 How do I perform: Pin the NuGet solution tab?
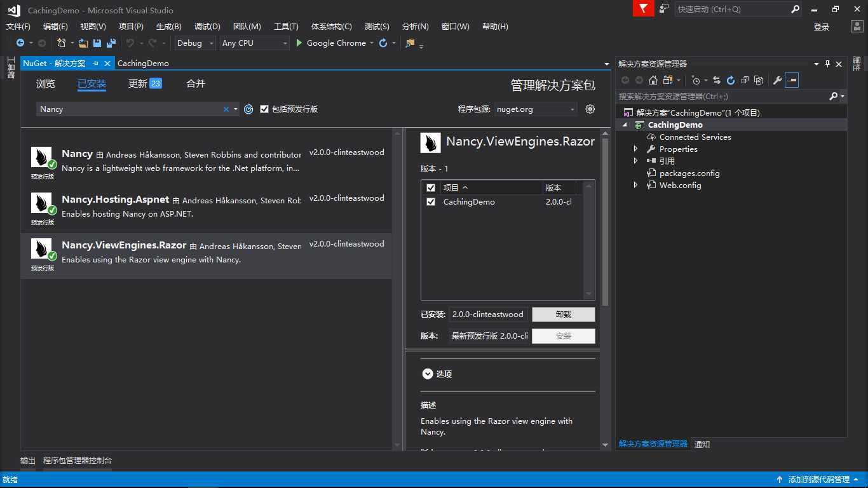95,64
